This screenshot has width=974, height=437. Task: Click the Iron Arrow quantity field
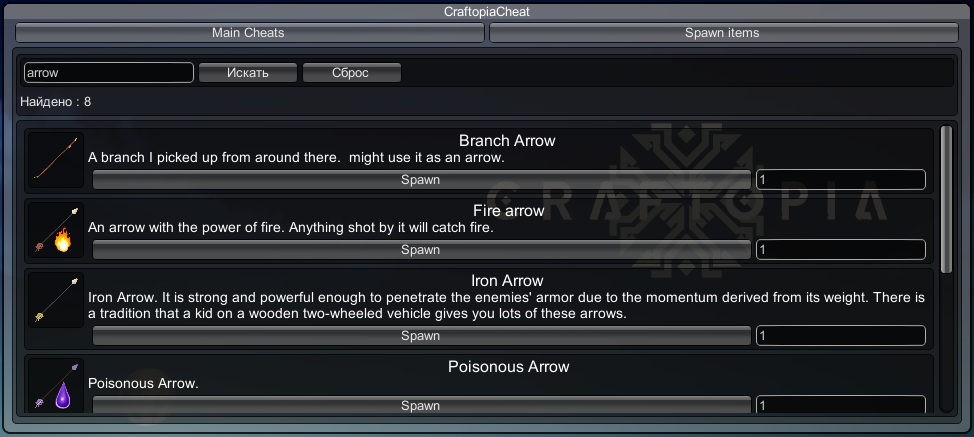(840, 336)
